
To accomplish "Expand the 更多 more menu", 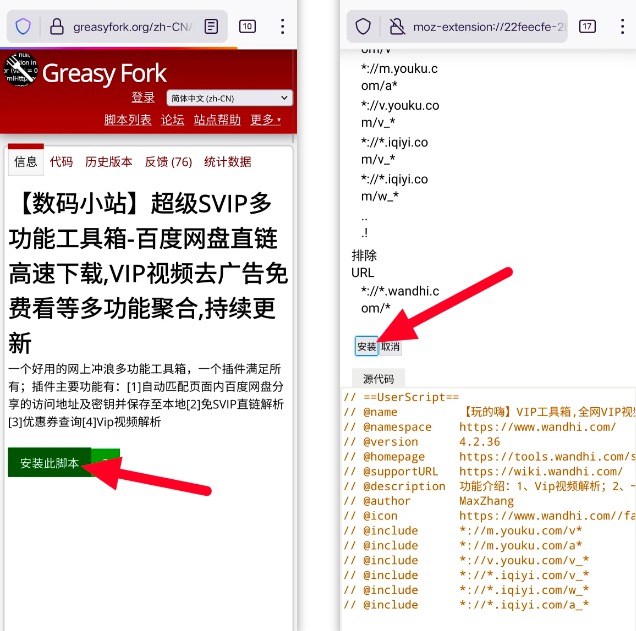I will (266, 120).
